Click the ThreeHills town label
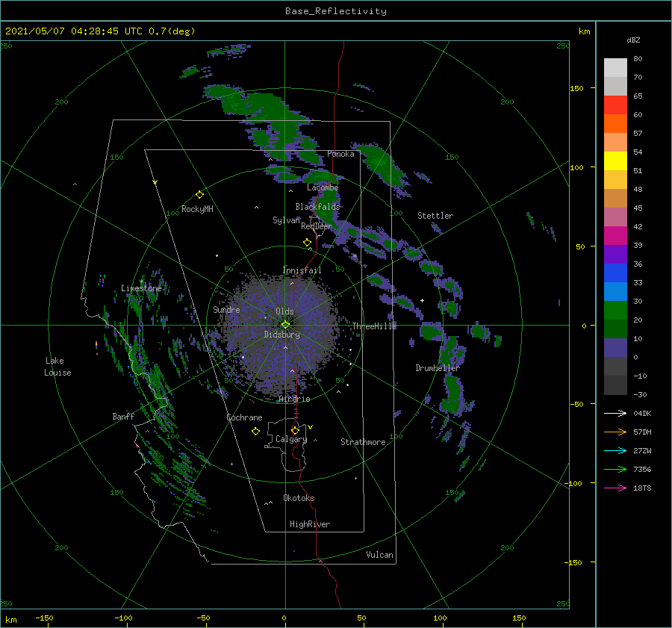 point(375,326)
